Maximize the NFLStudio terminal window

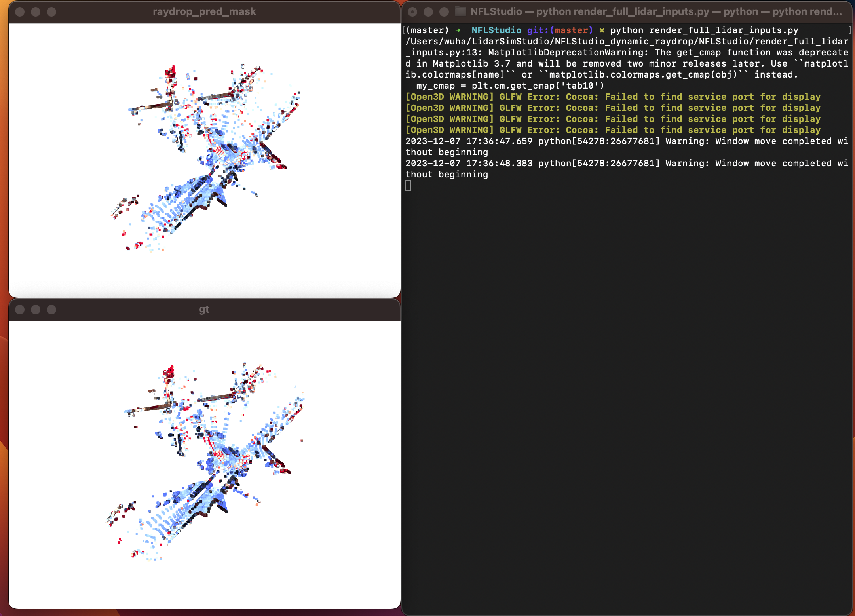coord(444,12)
